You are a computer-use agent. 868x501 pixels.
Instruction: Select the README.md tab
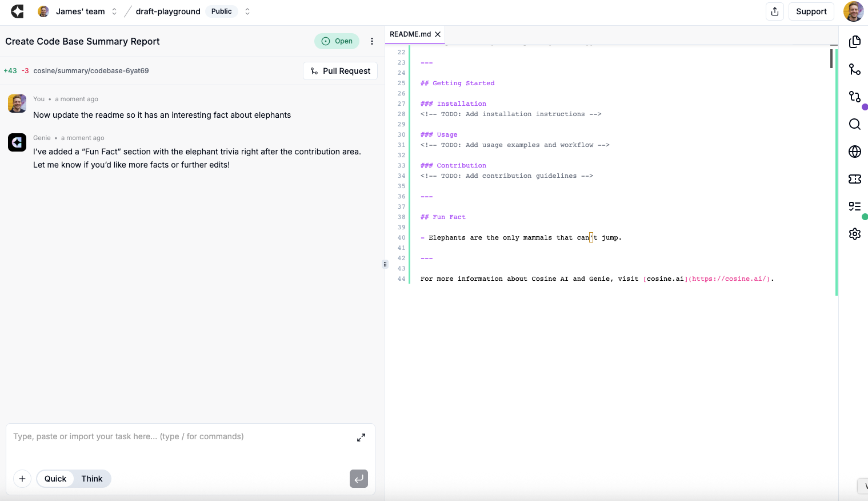pos(410,34)
